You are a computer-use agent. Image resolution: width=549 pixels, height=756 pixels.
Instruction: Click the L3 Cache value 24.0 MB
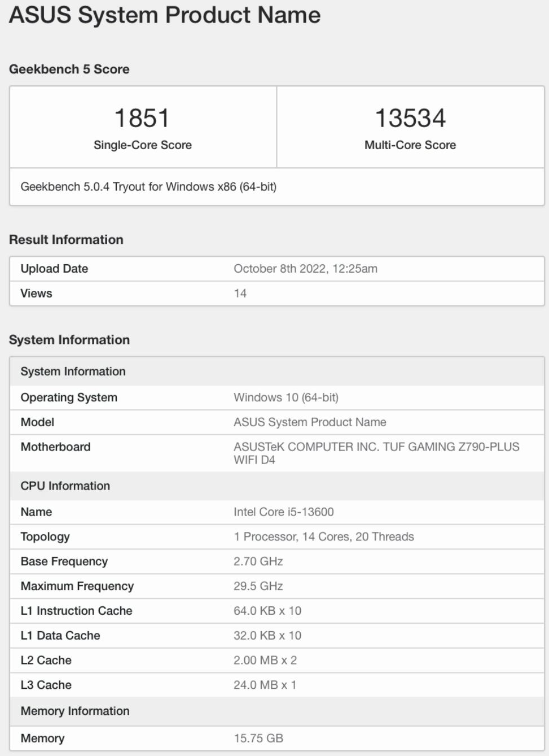(x=265, y=685)
